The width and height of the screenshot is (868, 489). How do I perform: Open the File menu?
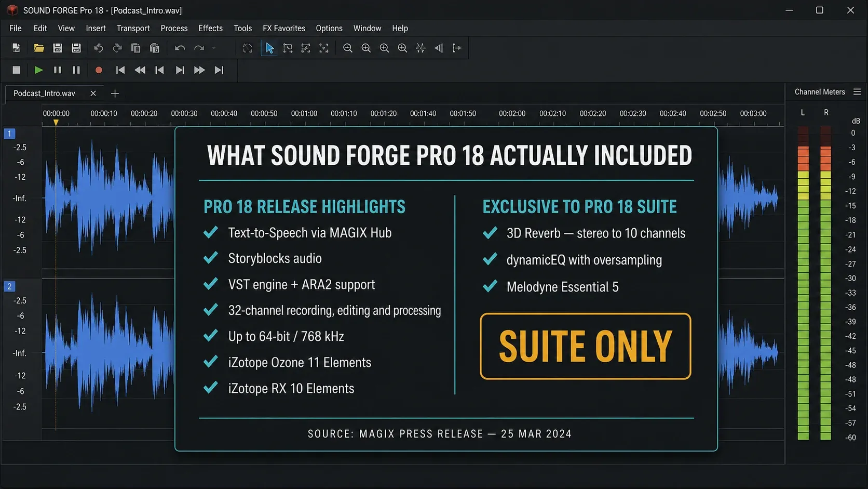16,28
